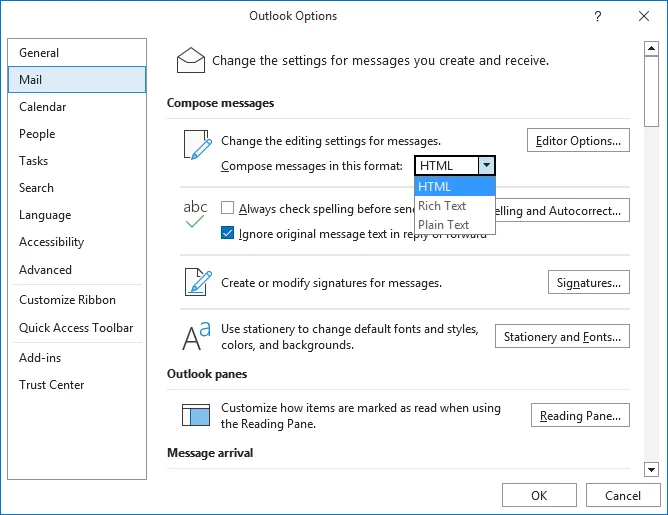
Task: Open the Customize Ribbon category
Action: (x=77, y=300)
